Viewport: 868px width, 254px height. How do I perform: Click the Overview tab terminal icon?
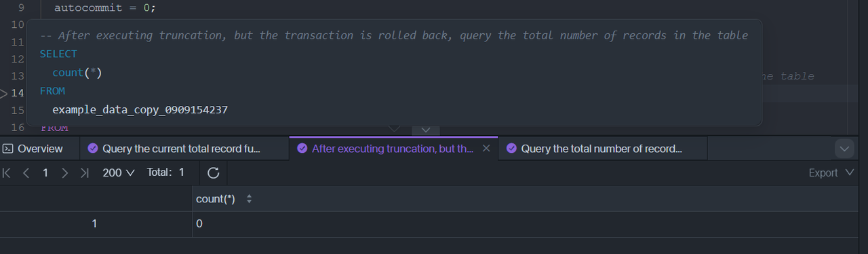9,149
